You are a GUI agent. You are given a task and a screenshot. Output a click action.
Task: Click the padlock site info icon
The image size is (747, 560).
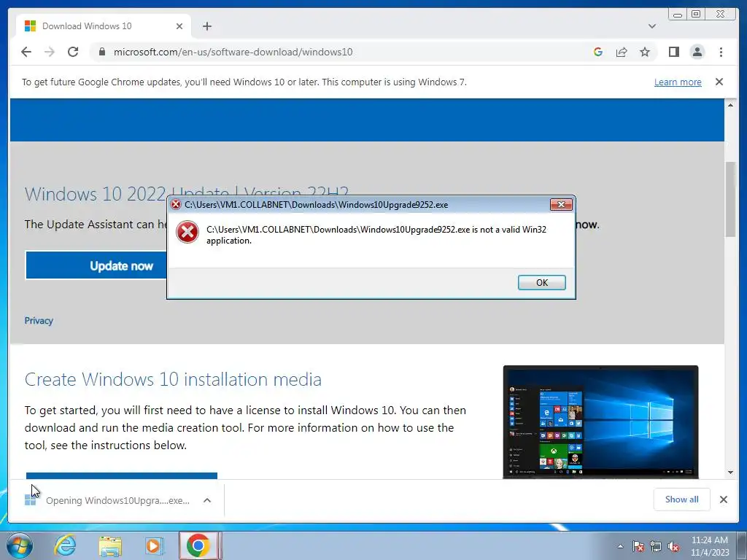coord(102,52)
